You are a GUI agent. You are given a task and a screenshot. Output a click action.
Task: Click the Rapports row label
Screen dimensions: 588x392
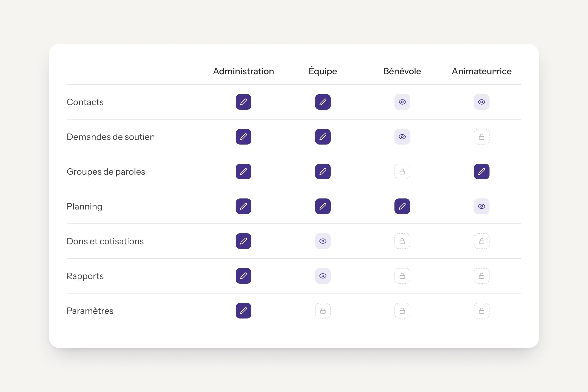click(x=85, y=276)
